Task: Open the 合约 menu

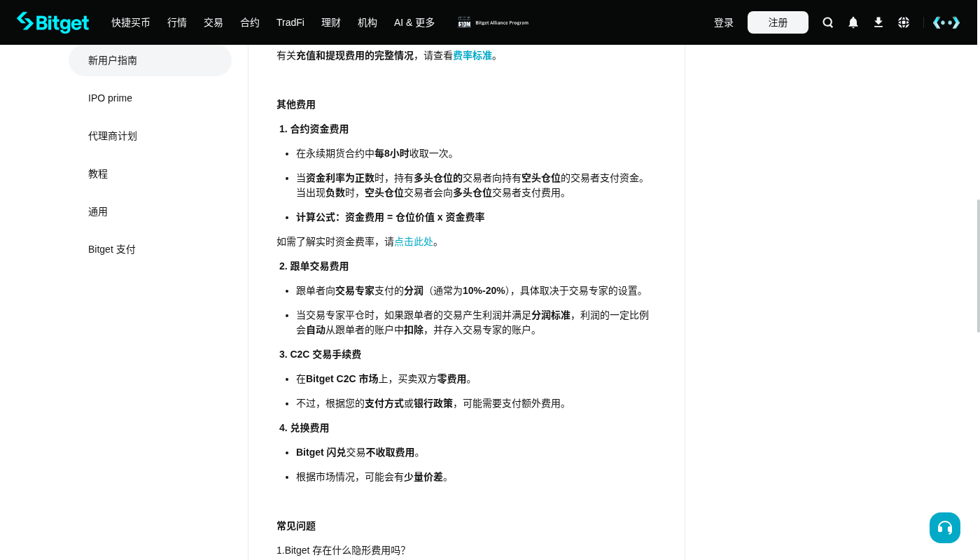Action: coord(250,22)
